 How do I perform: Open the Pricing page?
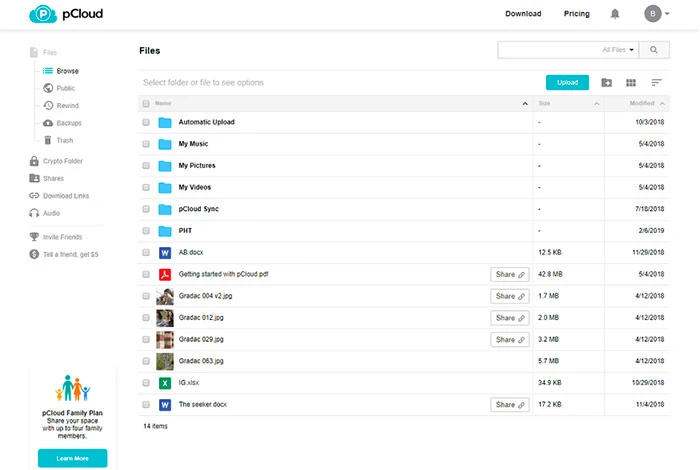pos(576,14)
